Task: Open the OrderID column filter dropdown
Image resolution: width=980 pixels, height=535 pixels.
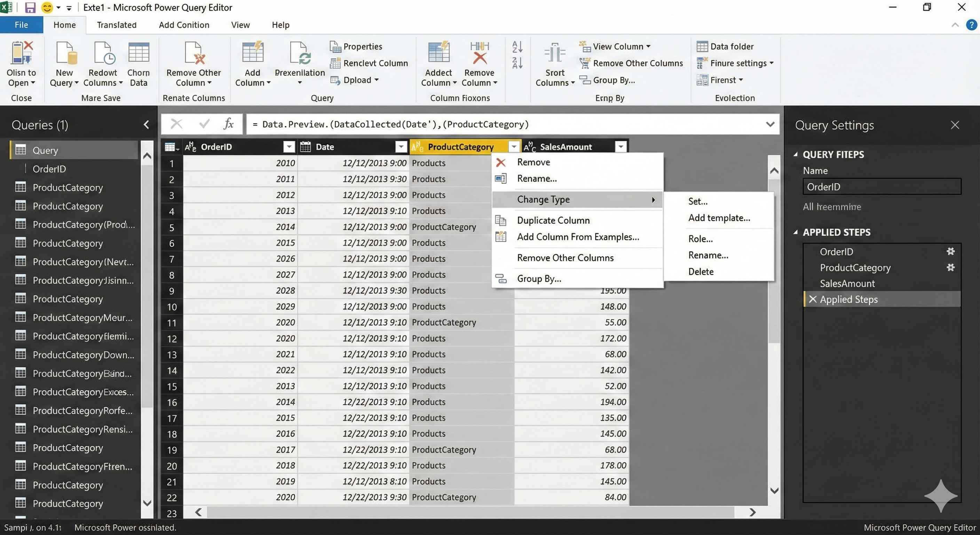Action: pos(289,147)
